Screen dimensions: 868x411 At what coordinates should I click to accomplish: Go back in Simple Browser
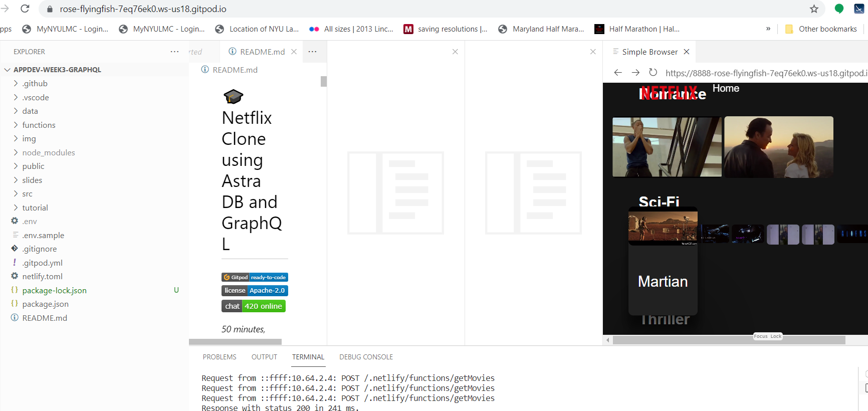tap(618, 73)
